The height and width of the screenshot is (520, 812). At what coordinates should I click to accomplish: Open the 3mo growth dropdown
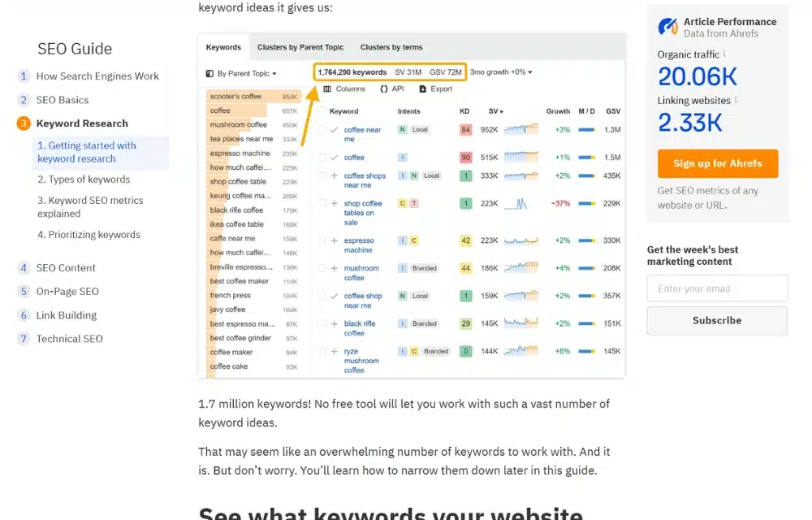(x=501, y=72)
